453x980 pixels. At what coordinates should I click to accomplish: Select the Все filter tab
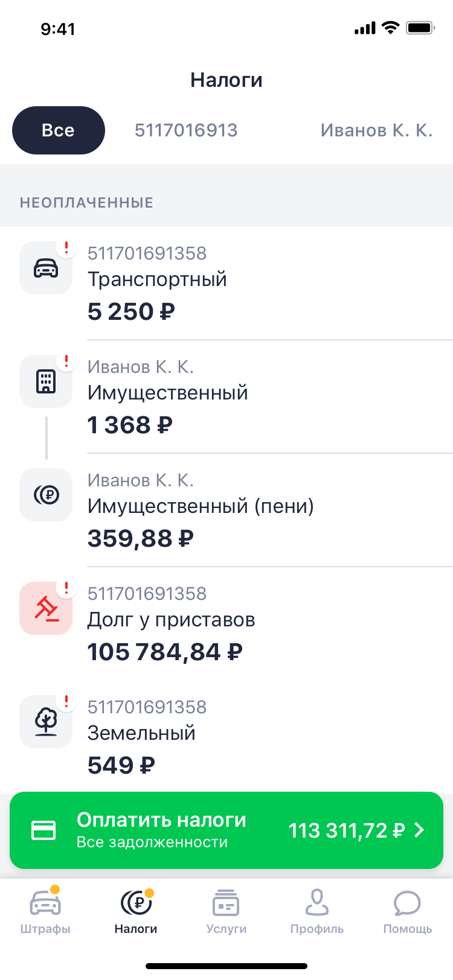[59, 130]
